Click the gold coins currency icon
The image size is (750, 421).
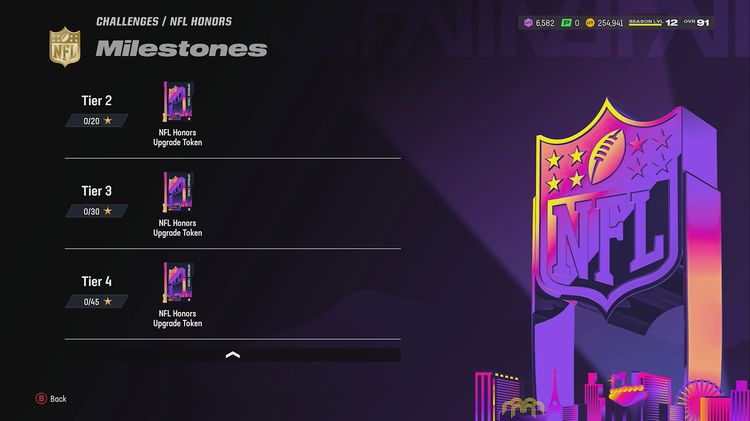590,22
